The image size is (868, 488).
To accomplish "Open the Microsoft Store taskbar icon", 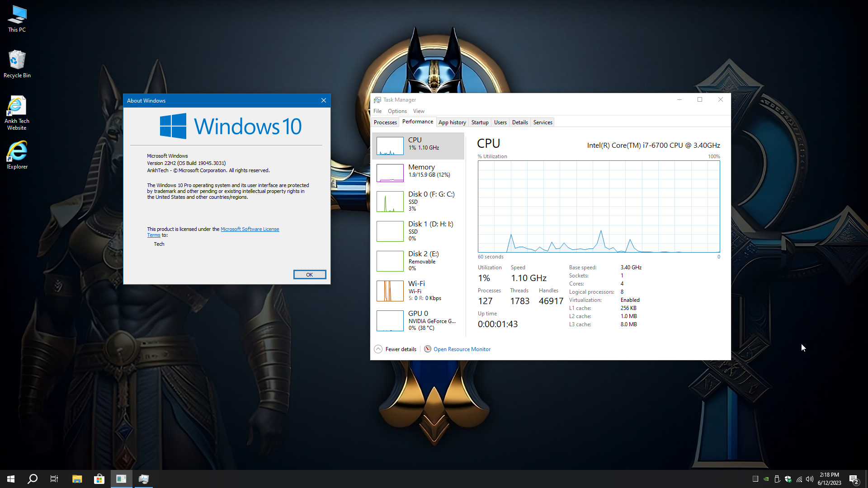I will tap(99, 479).
